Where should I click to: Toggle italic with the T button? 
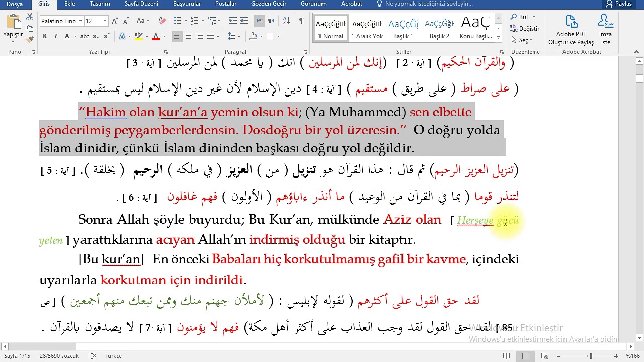point(56,36)
